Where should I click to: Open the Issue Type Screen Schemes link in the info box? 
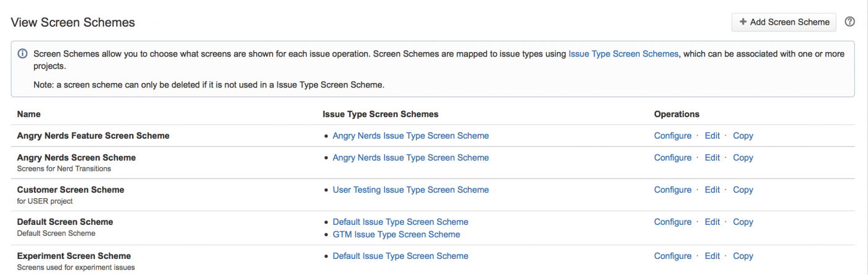[x=623, y=54]
